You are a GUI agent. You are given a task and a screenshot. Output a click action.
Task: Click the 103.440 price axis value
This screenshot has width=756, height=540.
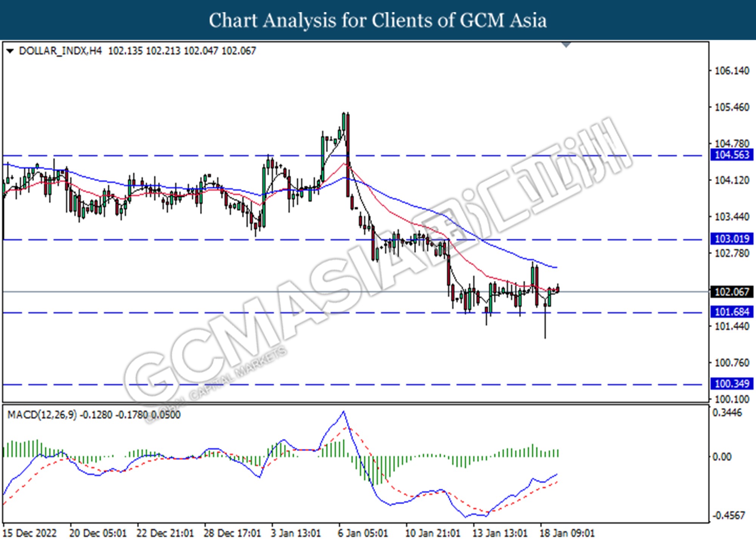click(732, 217)
